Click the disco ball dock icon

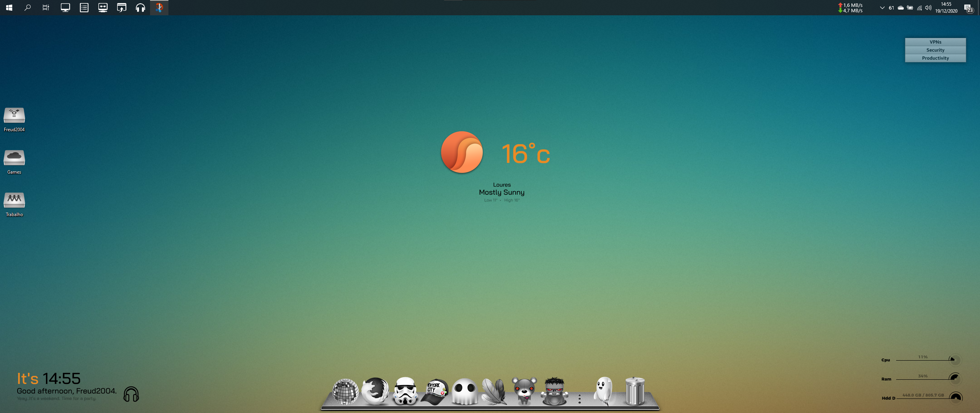pos(345,391)
